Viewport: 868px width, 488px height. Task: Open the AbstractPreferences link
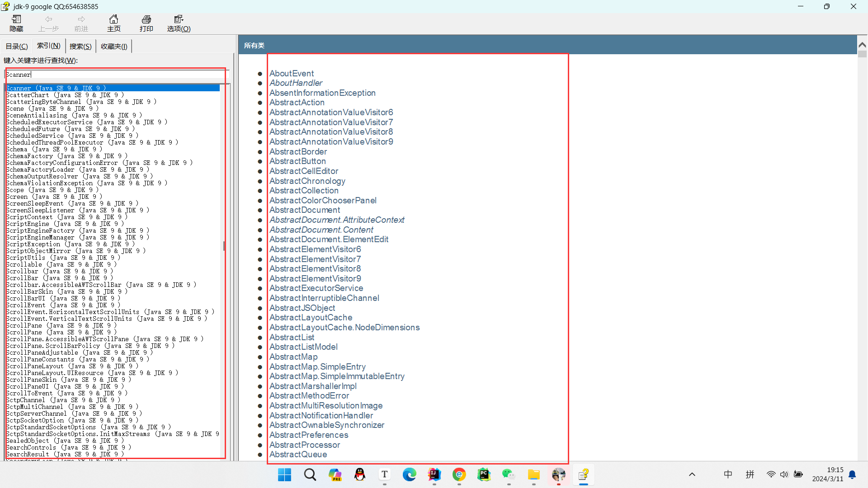309,435
